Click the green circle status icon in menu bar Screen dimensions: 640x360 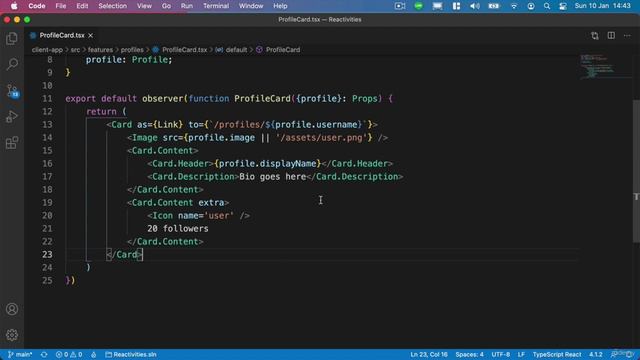coord(418,6)
